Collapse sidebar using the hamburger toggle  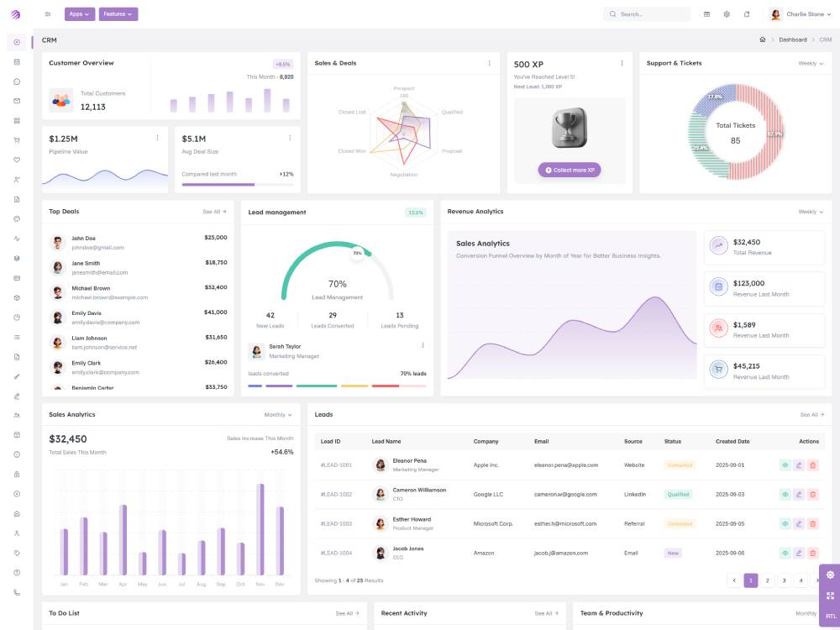tap(48, 14)
